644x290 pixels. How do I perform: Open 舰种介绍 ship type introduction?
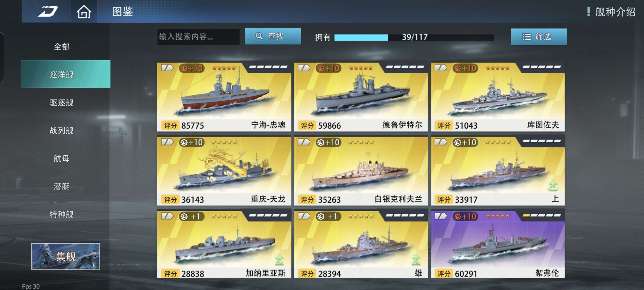pyautogui.click(x=612, y=12)
